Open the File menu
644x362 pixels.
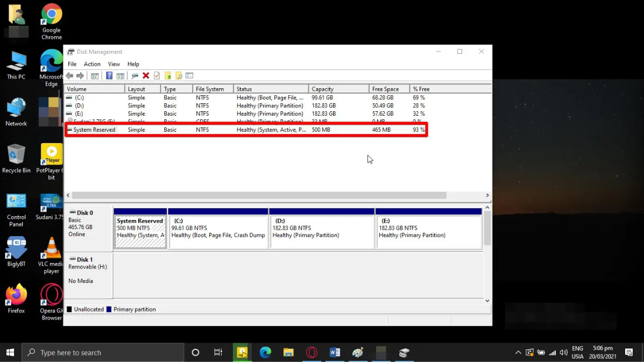coord(72,64)
